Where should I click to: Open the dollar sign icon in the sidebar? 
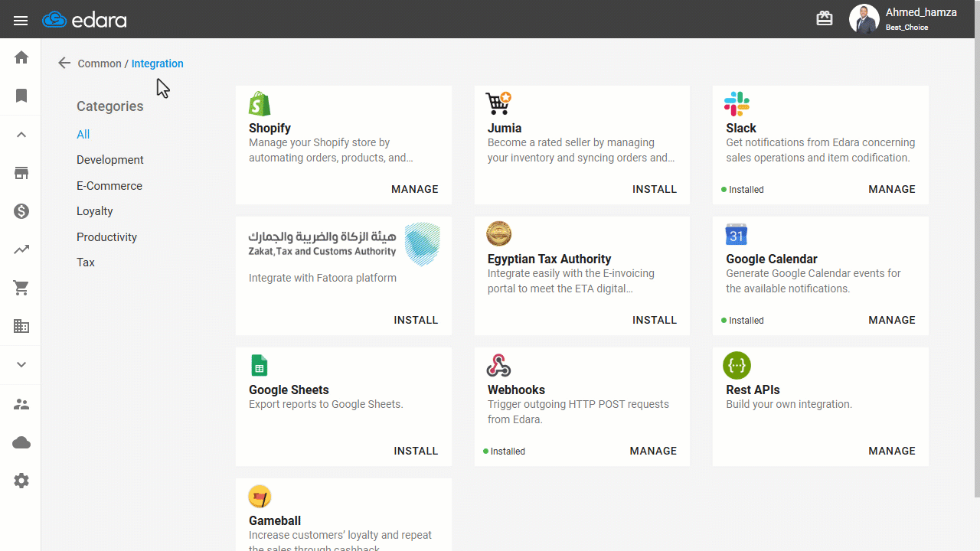[21, 211]
